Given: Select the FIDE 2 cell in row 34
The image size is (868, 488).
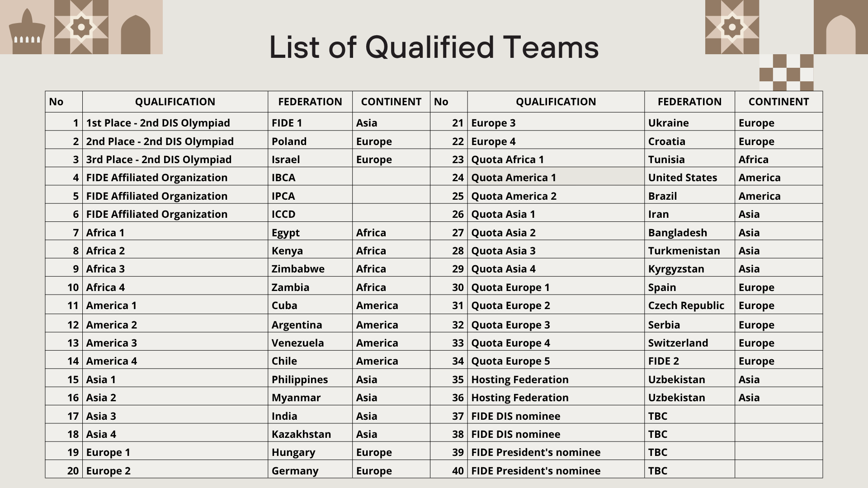Looking at the screenshot, I should [x=689, y=360].
